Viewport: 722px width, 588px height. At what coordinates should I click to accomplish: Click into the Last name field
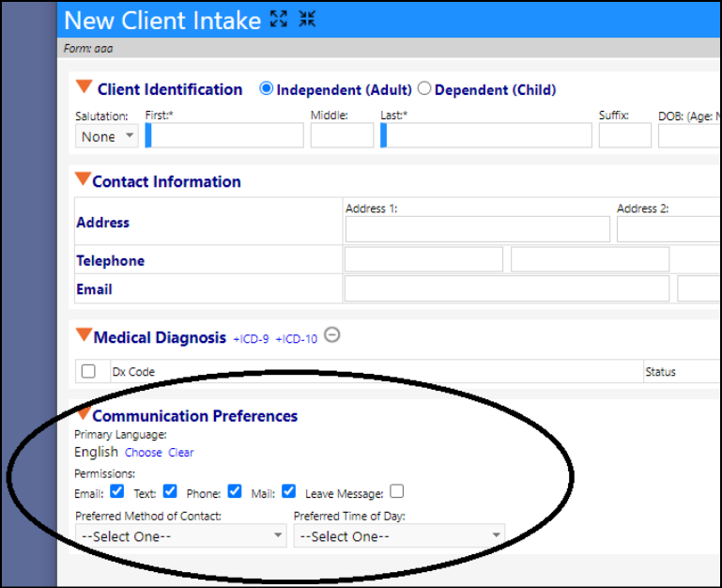(486, 135)
